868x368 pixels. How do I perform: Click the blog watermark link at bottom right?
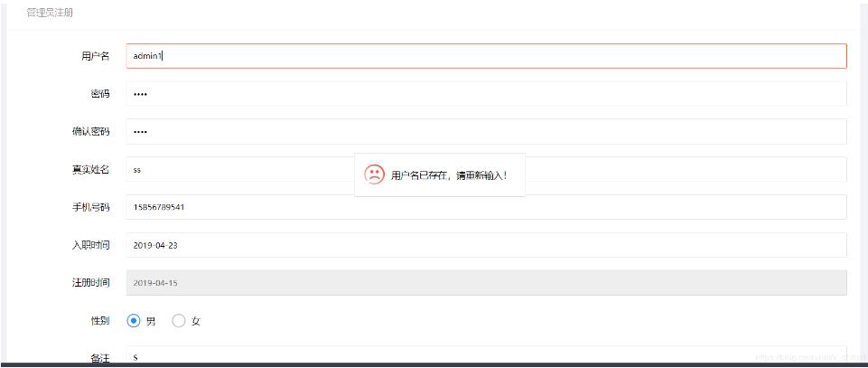point(810,357)
